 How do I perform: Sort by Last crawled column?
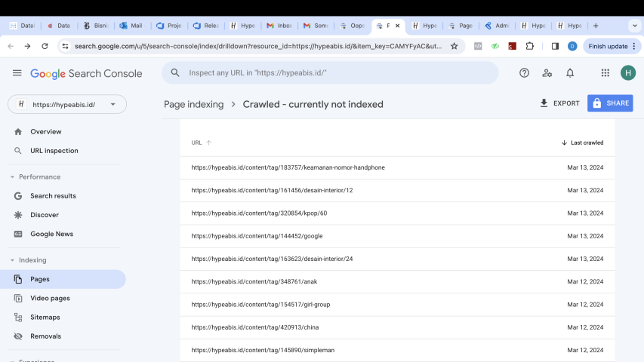[582, 143]
